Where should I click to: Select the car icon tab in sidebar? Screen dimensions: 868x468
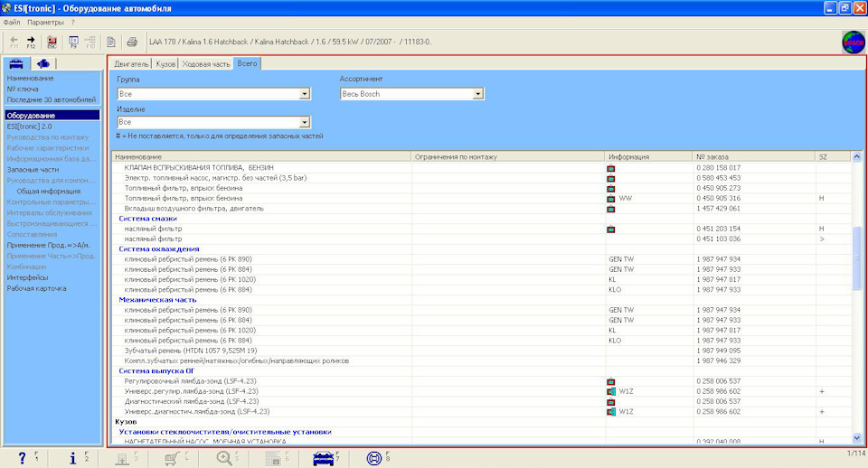click(16, 63)
